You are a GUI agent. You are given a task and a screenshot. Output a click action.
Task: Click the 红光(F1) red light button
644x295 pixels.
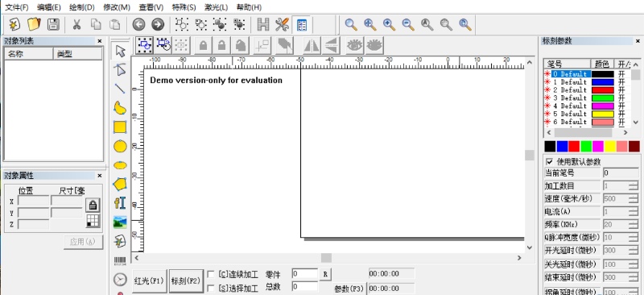pos(150,281)
